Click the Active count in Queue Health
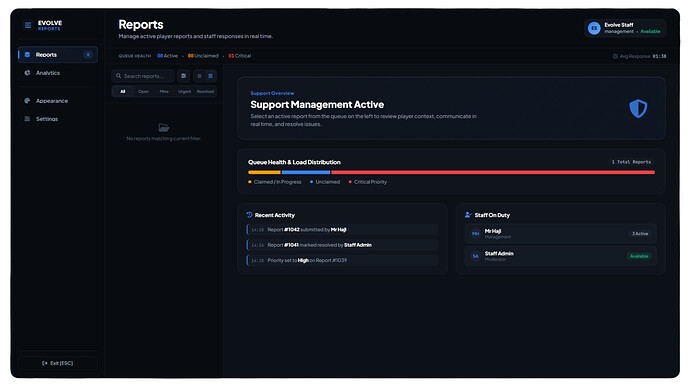This screenshot has width=690, height=388. 168,56
